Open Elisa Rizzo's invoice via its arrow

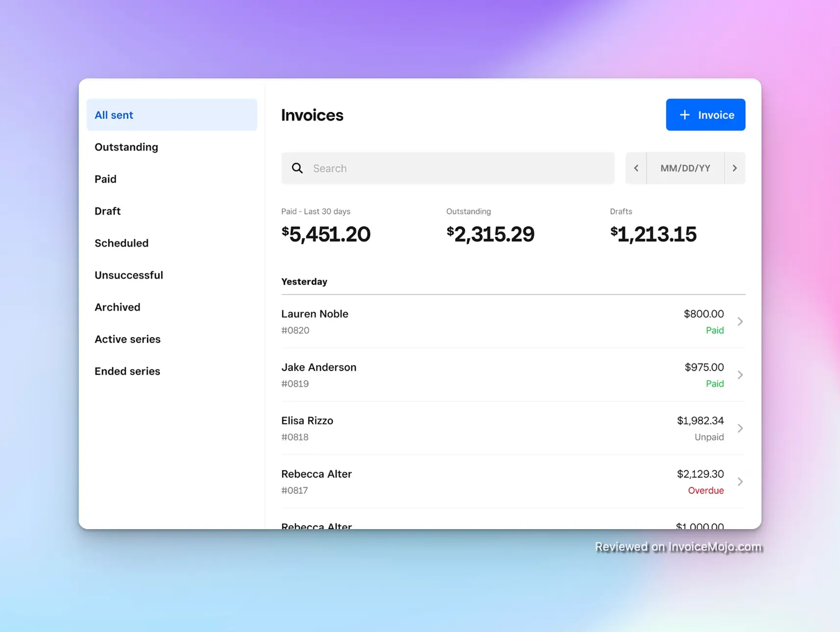(x=740, y=428)
